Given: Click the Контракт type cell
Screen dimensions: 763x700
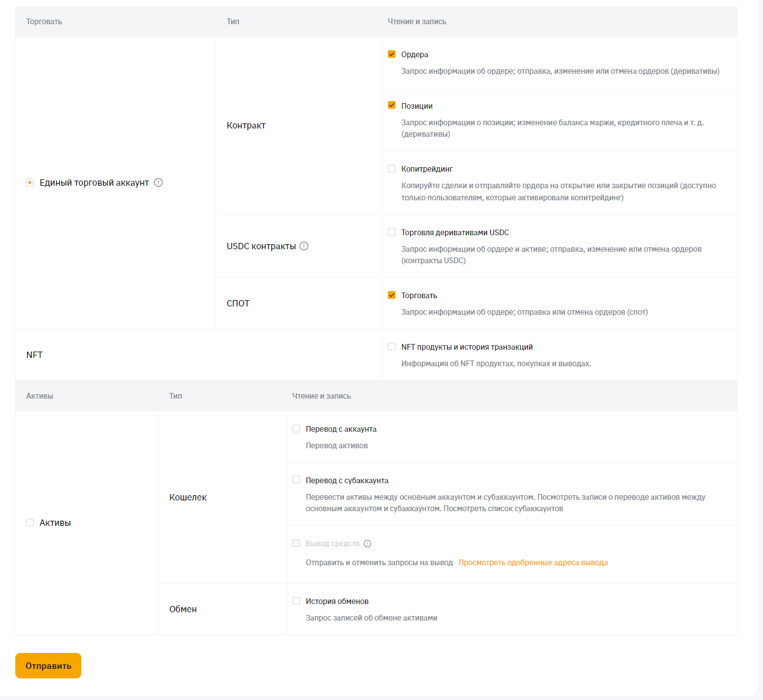Looking at the screenshot, I should point(246,125).
